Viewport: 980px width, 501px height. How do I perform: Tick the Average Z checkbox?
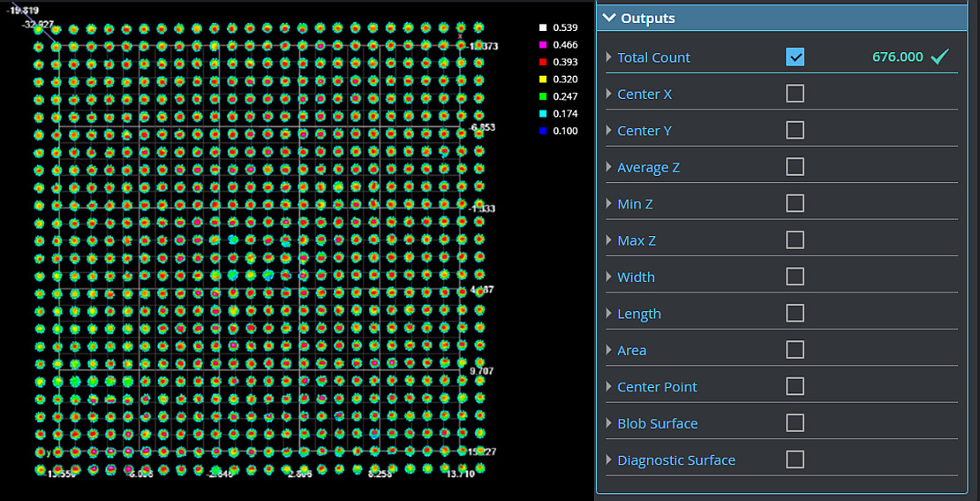pos(795,167)
